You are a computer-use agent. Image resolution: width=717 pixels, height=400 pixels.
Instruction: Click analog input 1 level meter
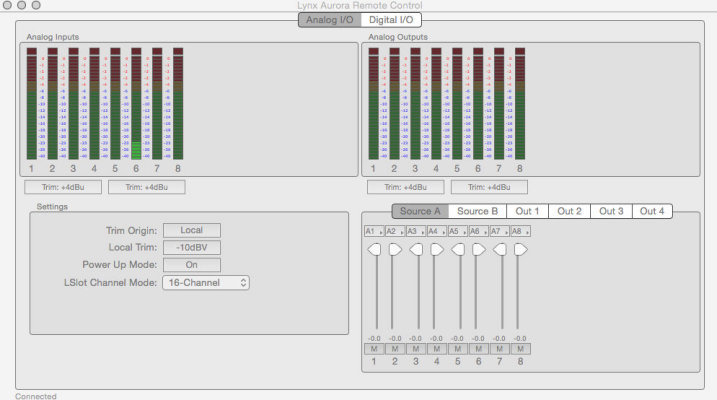[32, 104]
